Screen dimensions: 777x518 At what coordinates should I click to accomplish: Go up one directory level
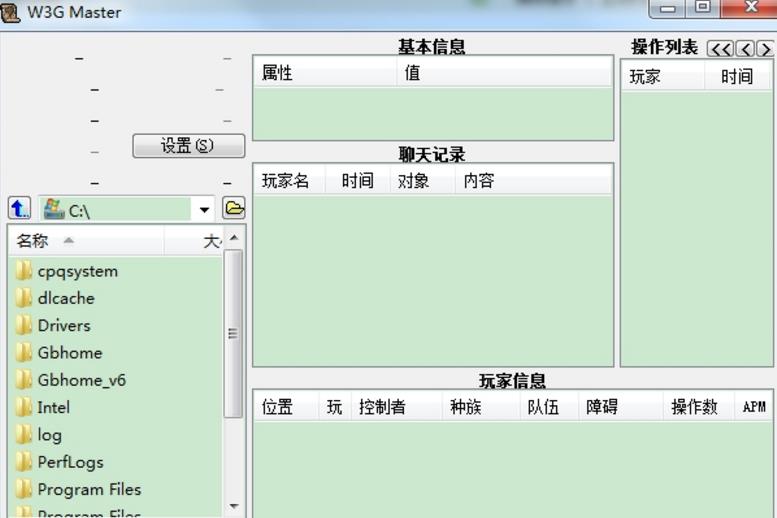tap(19, 208)
